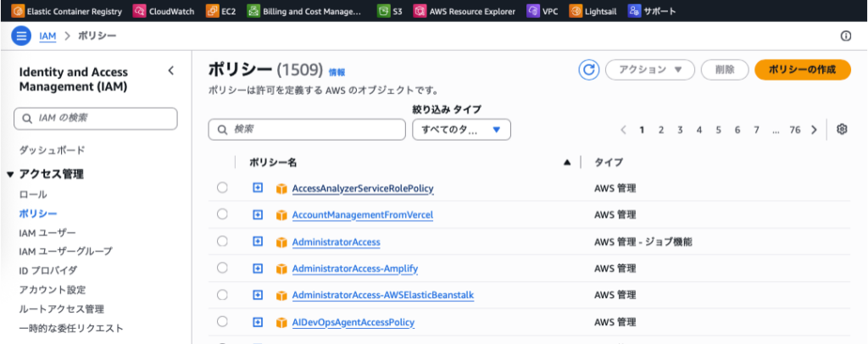The image size is (868, 344).
Task: Open AIDevOpsAgentAccessPolicy policy link
Action: (x=353, y=322)
